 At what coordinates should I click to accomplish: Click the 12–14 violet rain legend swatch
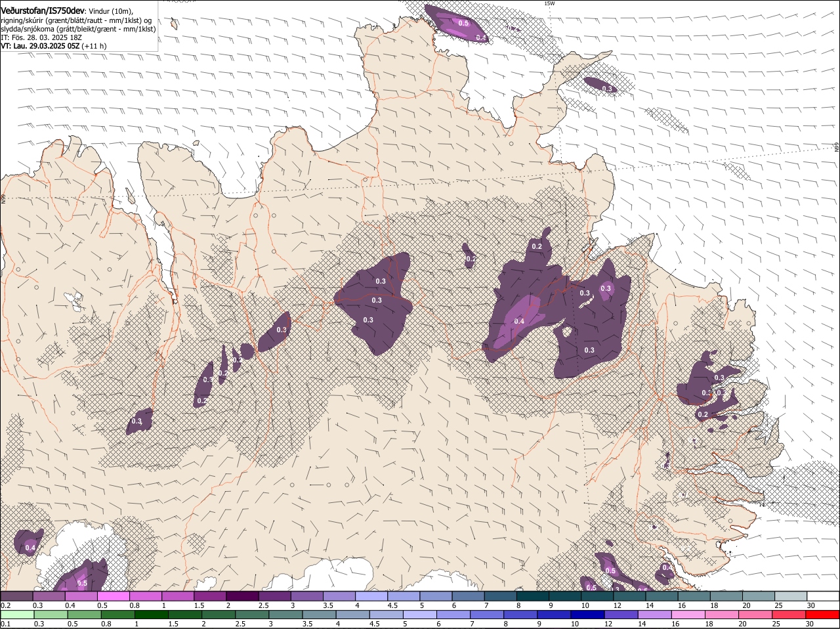(621, 615)
